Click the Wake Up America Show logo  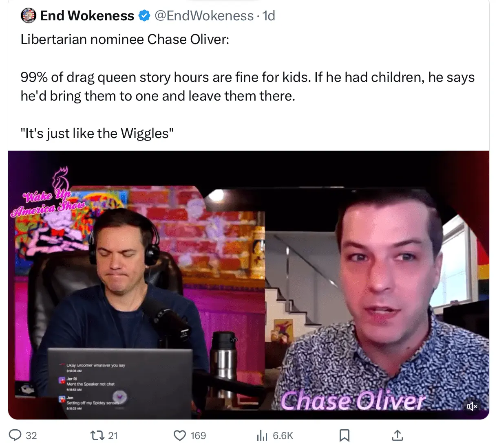point(48,195)
